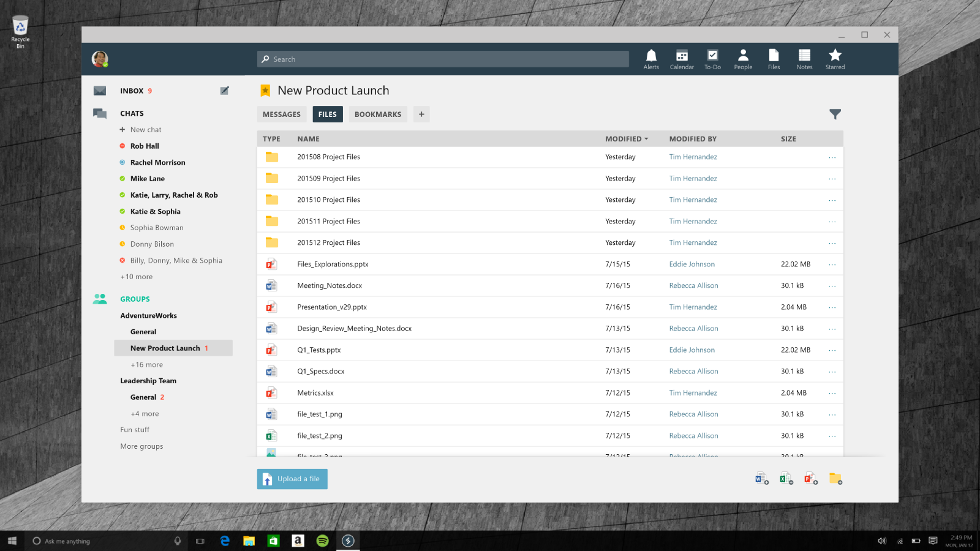Click the filter funnel icon

coord(835,114)
